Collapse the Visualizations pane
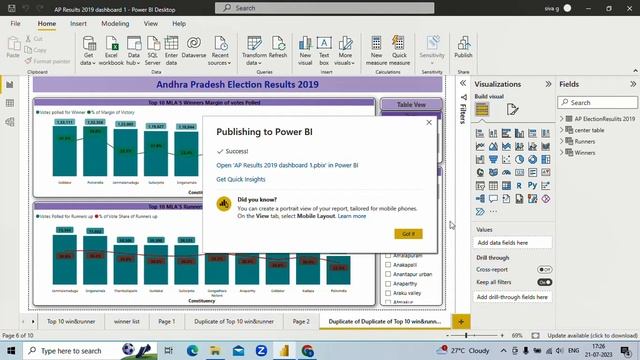 pyautogui.click(x=548, y=84)
